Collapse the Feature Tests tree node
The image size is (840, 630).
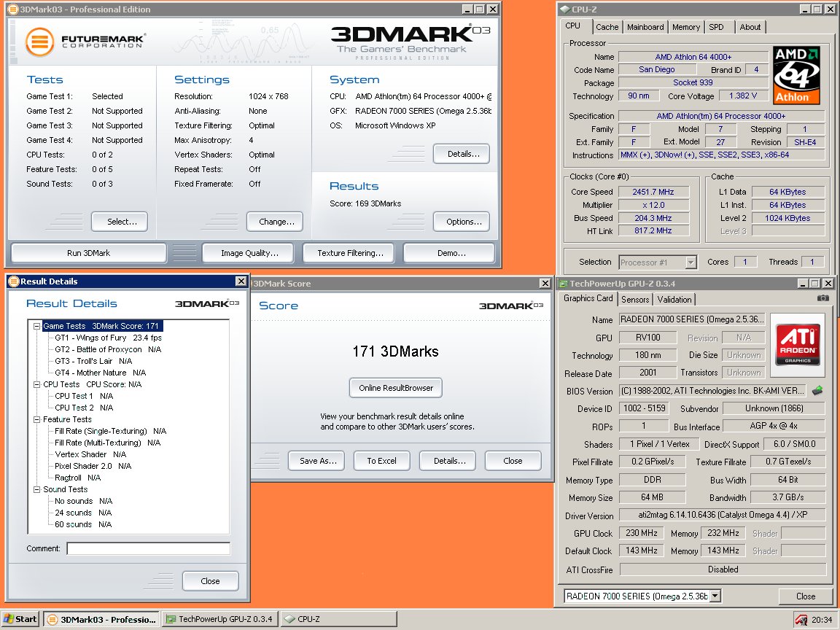(37, 419)
